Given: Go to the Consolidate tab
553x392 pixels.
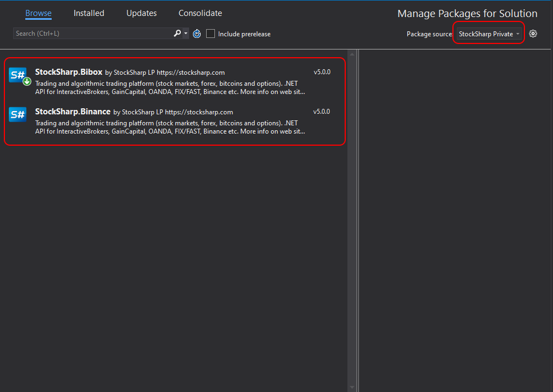Looking at the screenshot, I should [200, 13].
